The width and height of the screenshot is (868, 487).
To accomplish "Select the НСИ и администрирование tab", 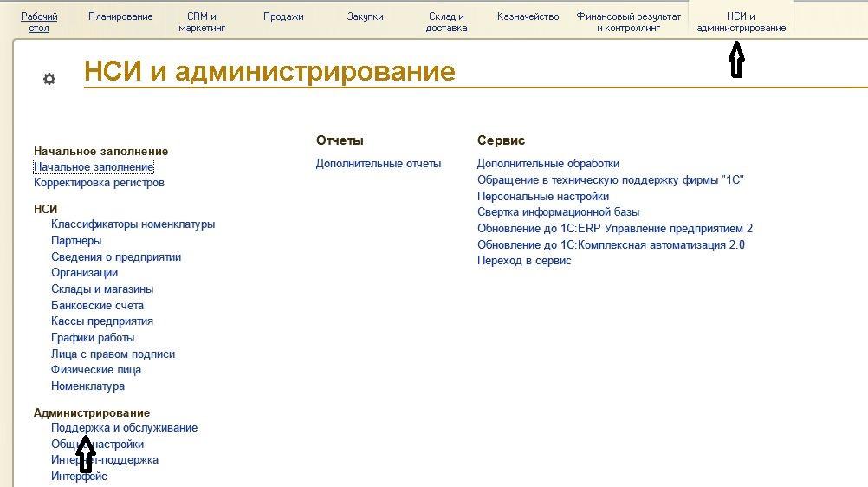I will pyautogui.click(x=742, y=23).
